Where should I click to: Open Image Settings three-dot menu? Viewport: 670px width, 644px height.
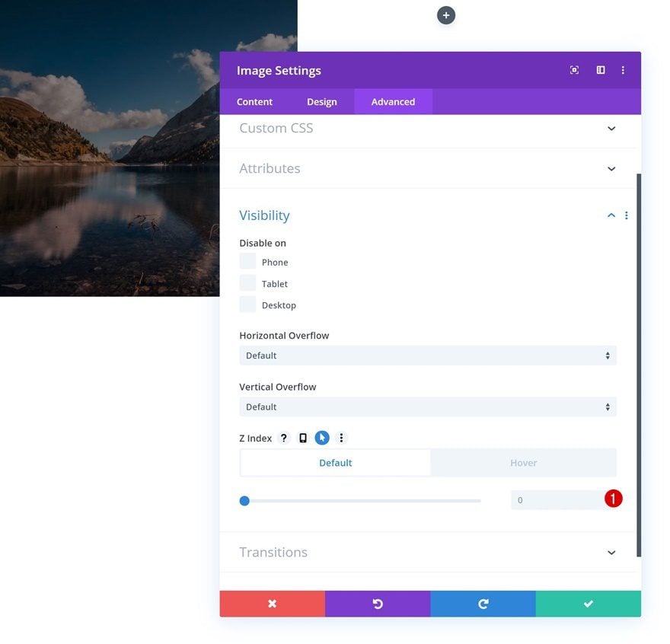point(623,70)
